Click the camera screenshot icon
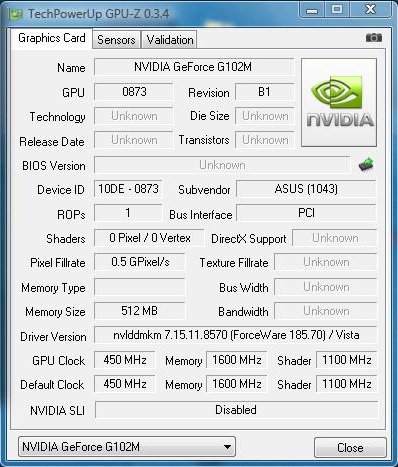This screenshot has width=398, height=467. pos(374,38)
